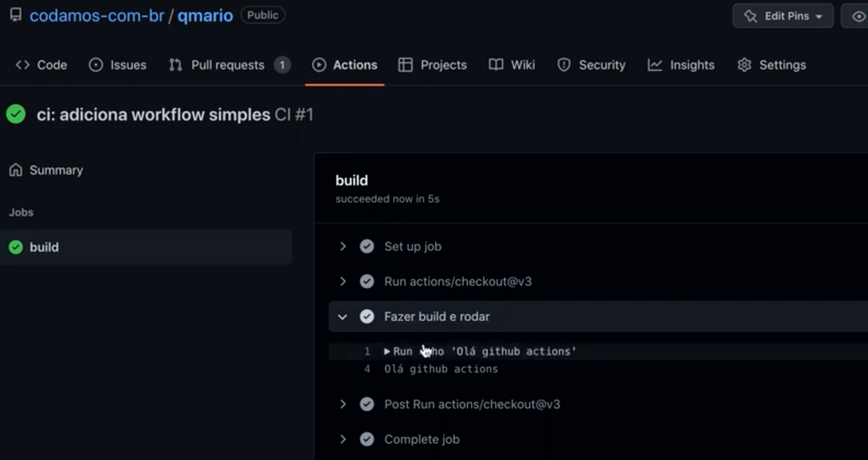Click the Actions tab play icon
The height and width of the screenshot is (460, 868).
pos(319,65)
